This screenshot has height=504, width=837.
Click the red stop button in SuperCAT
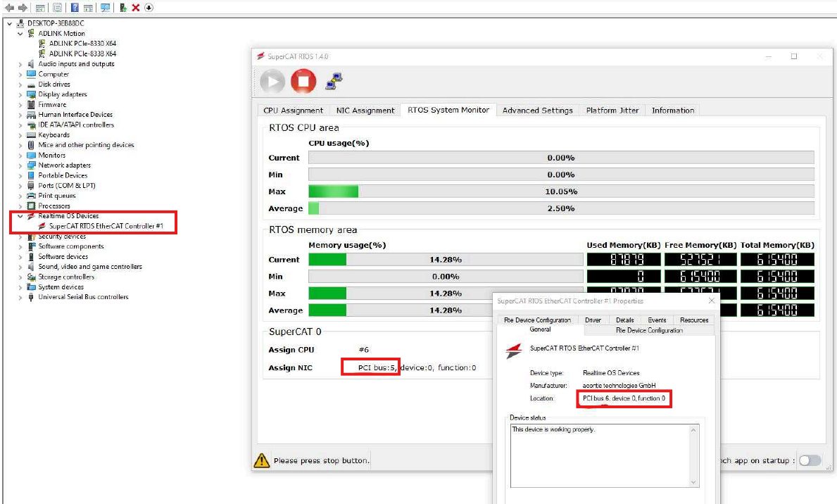(303, 82)
